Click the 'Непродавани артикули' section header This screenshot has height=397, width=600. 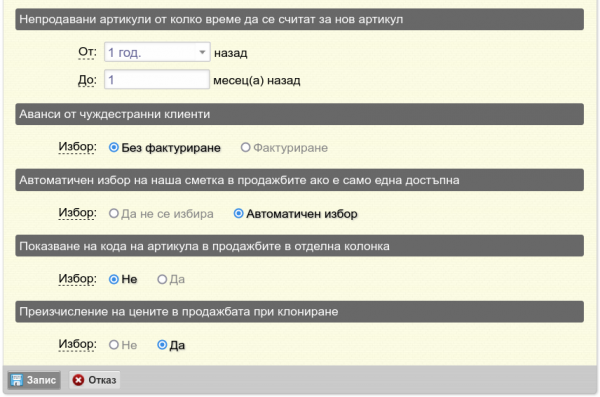(x=299, y=19)
